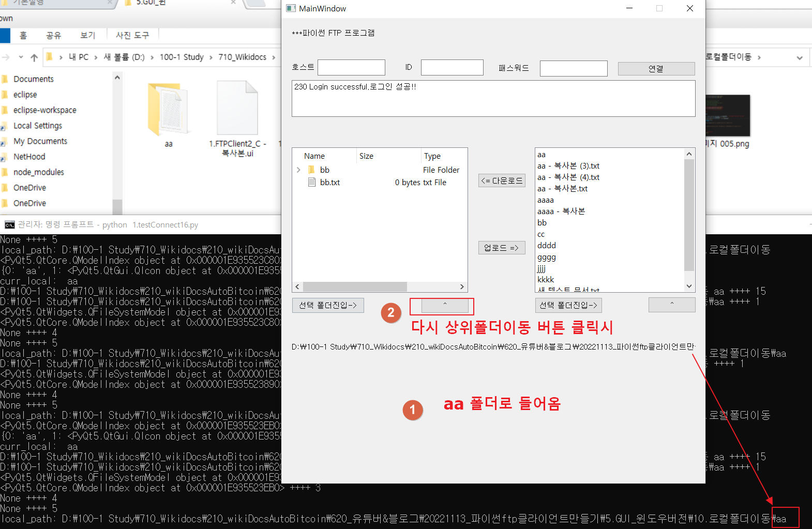The image size is (812, 529).
Task: Select 'kkkk' in the remote list
Action: [x=546, y=280]
